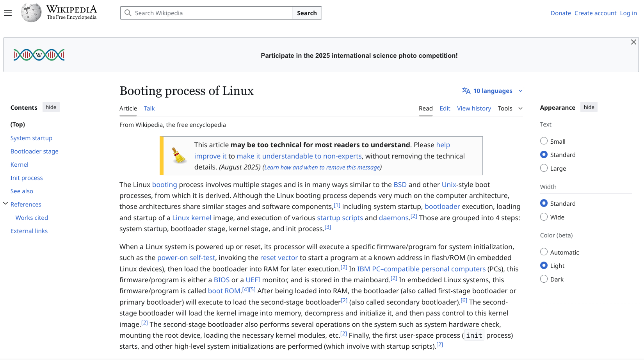The image size is (644, 360).
Task: Close the science photo competition banner
Action: pos(633,42)
